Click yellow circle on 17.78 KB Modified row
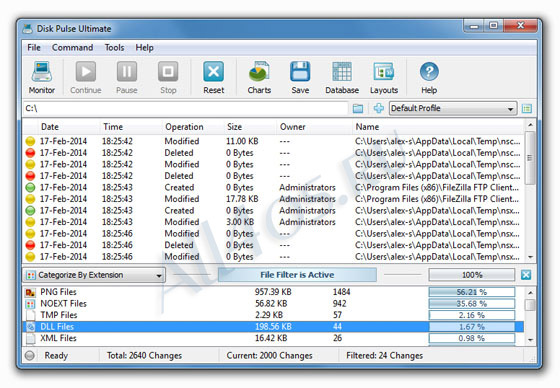This screenshot has width=560, height=388. point(30,199)
